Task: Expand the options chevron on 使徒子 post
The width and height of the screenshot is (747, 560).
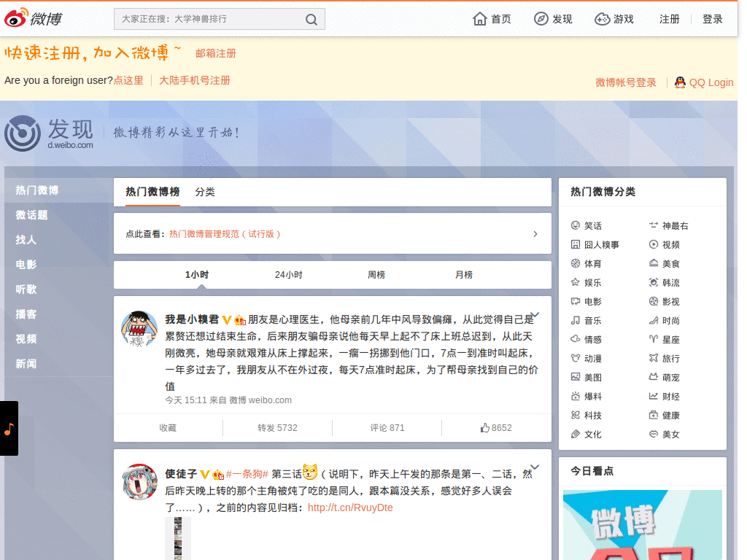Action: (535, 467)
